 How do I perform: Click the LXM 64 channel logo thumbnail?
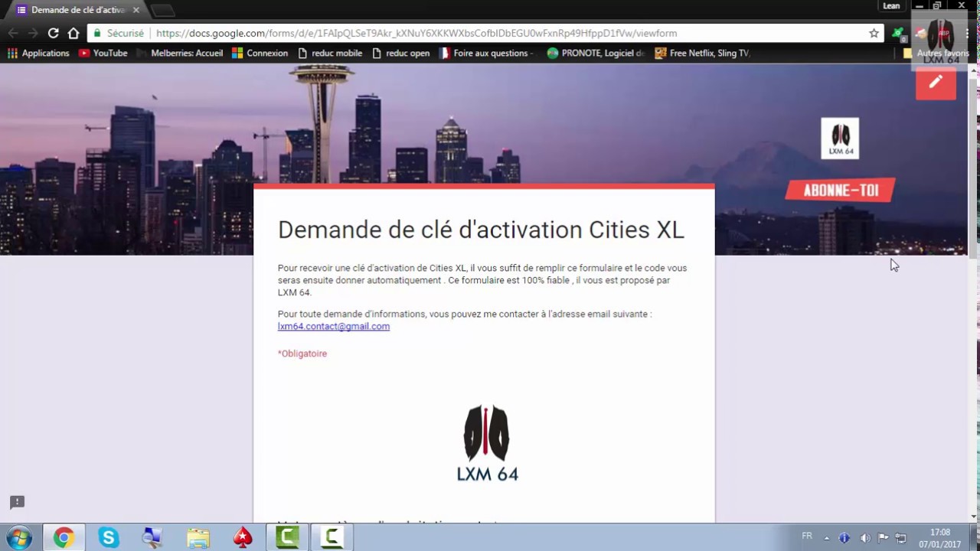pos(840,138)
